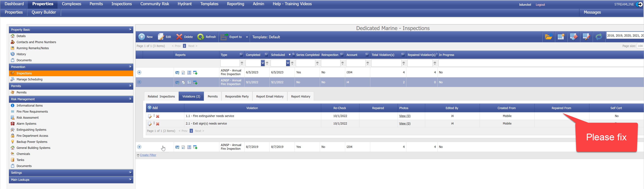Open the Community Risk menu
This screenshot has height=189, width=644.
pos(154,4)
